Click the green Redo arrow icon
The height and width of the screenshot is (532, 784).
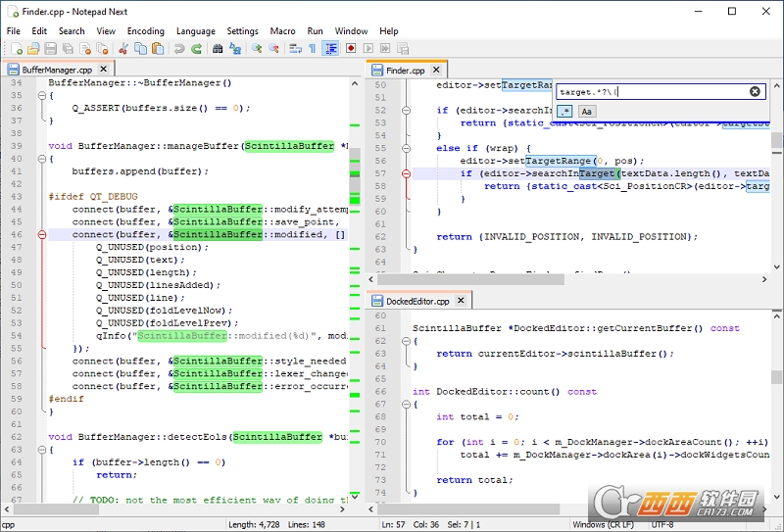(197, 48)
